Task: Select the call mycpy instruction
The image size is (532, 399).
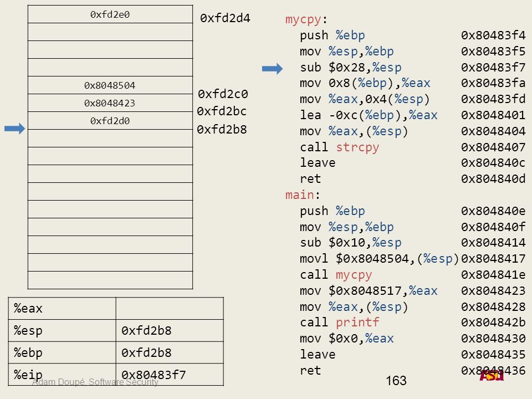Action: coord(336,274)
